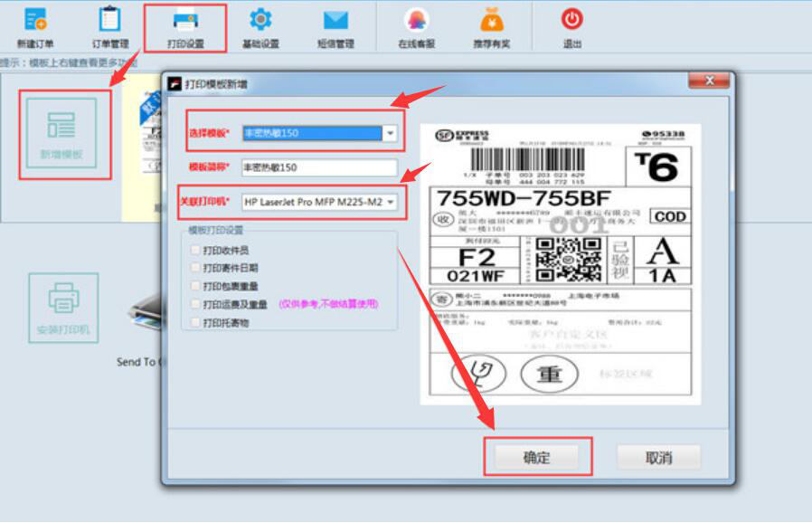Click the template thumbnail behind dialog
Viewport: 812px width, 523px height.
click(142, 148)
